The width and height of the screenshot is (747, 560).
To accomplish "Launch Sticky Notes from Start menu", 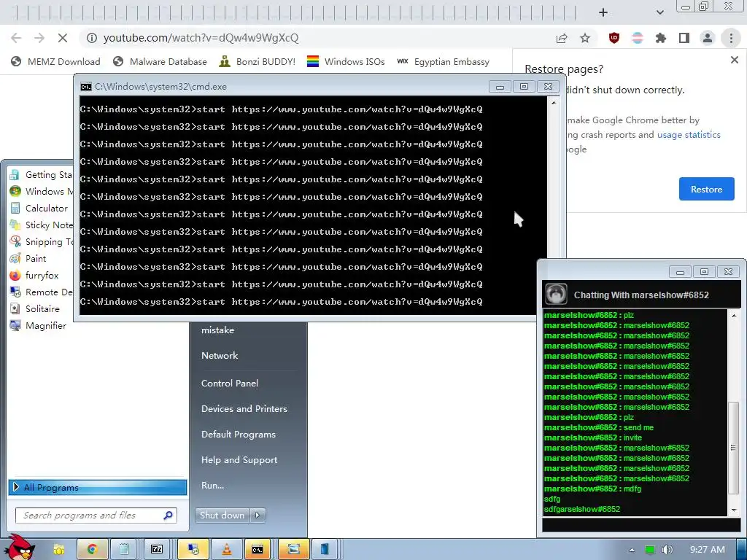I will click(x=42, y=225).
